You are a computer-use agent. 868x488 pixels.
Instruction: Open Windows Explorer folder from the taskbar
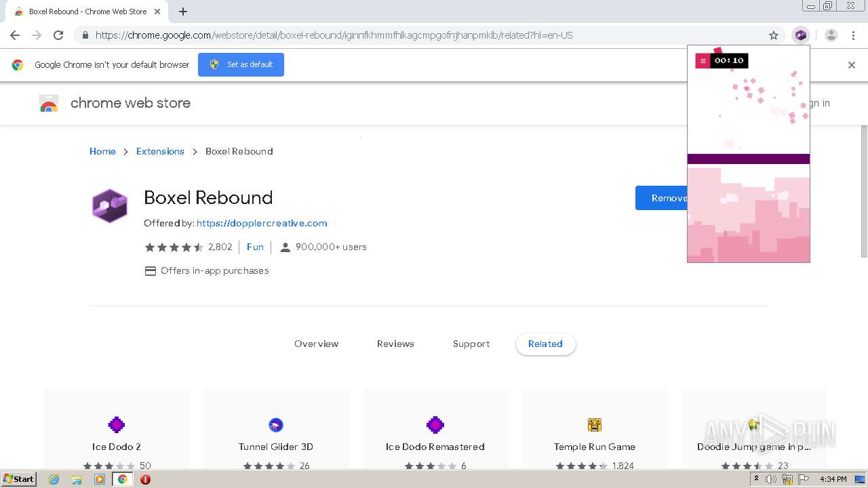pos(77,479)
